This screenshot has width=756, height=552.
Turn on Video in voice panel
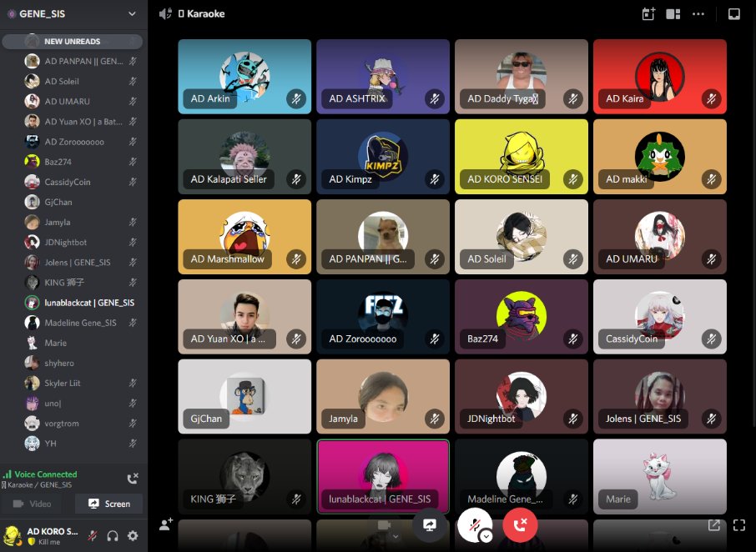click(33, 504)
